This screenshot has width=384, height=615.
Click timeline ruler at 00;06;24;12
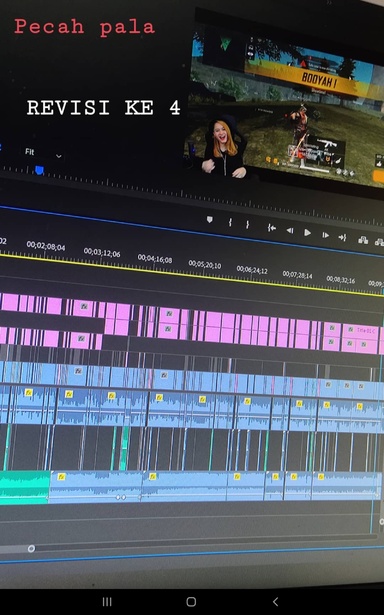[252, 270]
